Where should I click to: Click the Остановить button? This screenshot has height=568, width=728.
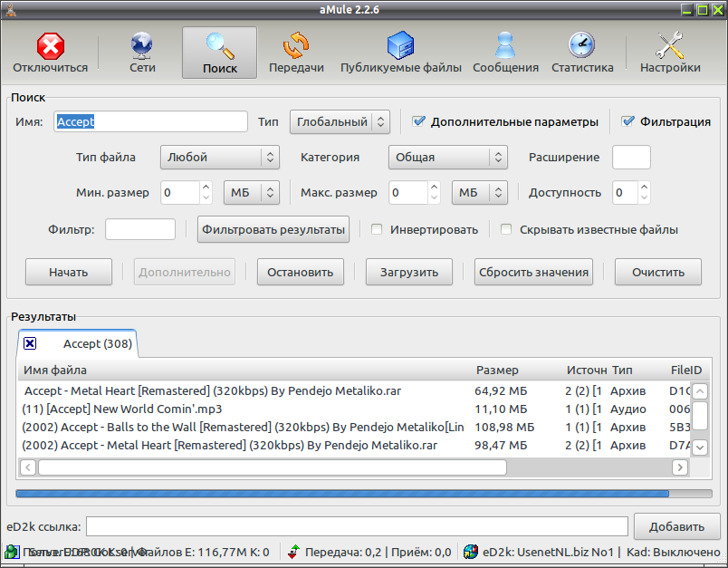[x=301, y=272]
